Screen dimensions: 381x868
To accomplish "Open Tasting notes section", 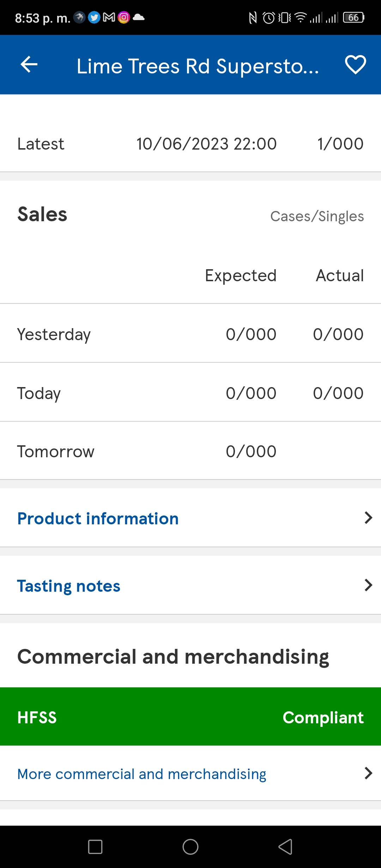I will 190,585.
